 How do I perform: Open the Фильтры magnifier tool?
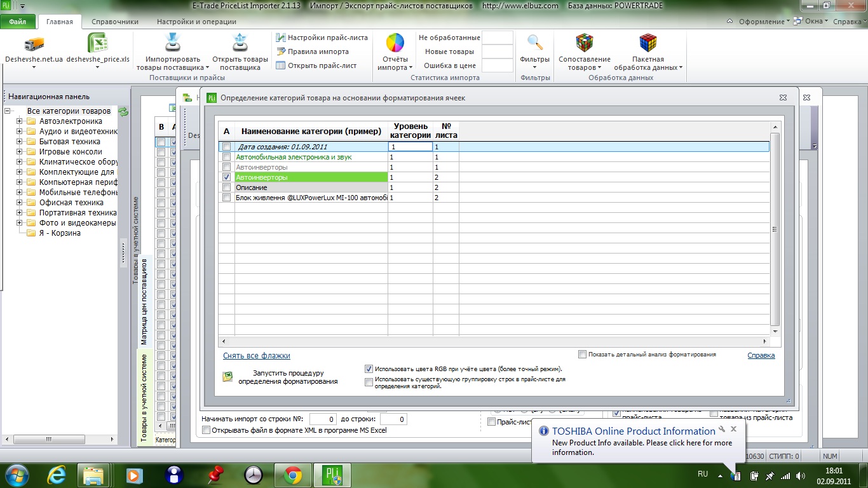coord(535,43)
